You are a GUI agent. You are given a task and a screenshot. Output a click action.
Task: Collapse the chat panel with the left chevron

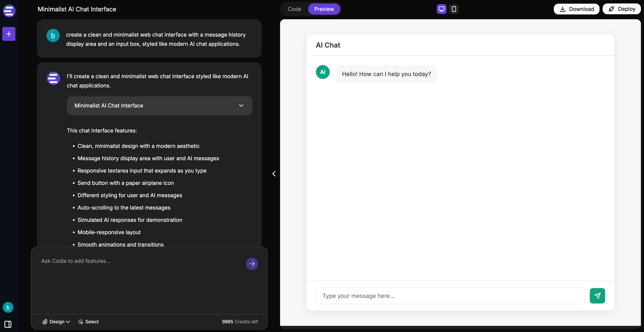274,174
